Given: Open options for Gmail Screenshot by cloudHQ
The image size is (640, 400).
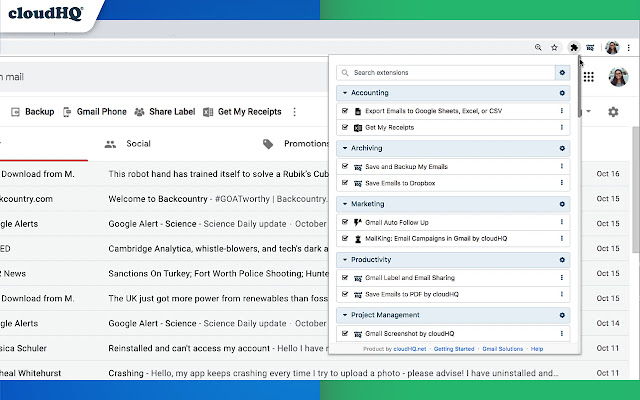Looking at the screenshot, I should [x=562, y=333].
